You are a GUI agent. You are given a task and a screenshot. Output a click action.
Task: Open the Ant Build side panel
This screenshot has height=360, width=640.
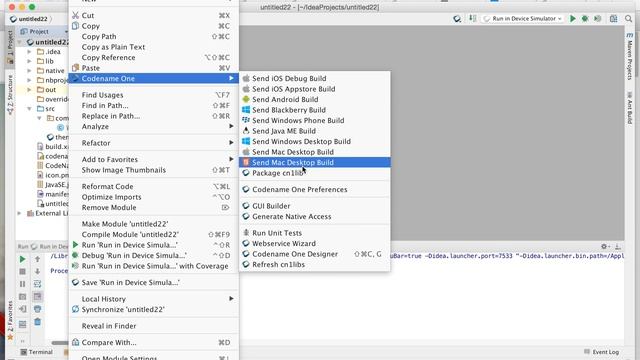[x=630, y=107]
